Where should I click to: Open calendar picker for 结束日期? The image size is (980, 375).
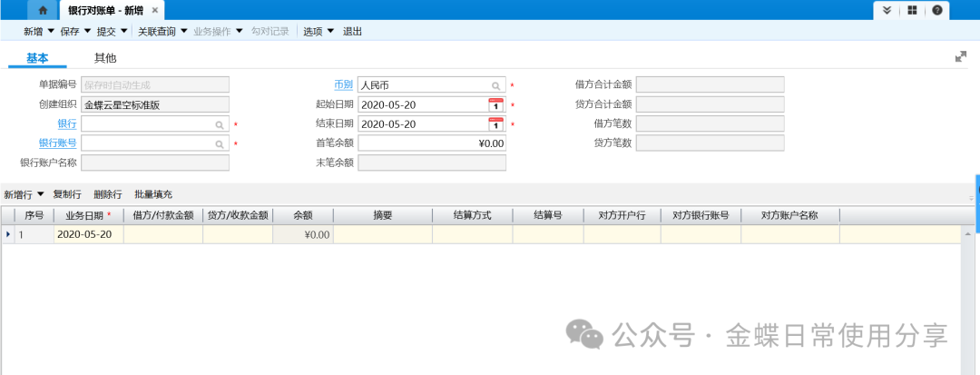pyautogui.click(x=495, y=124)
